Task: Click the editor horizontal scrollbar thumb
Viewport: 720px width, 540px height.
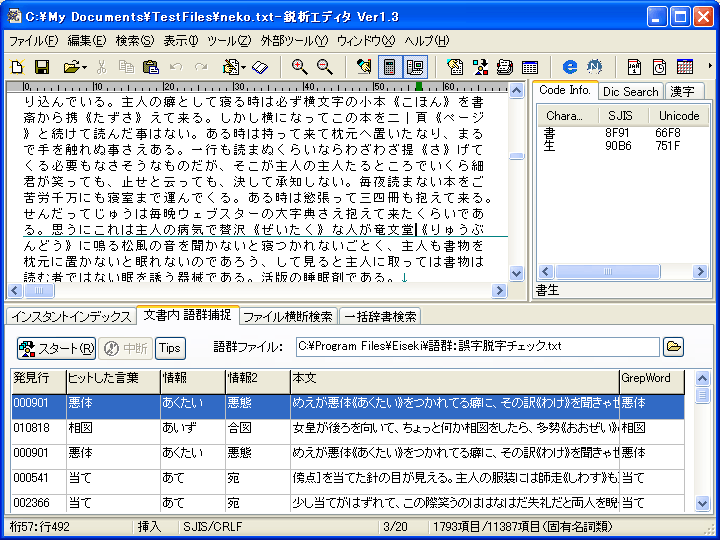Action: tap(39, 290)
